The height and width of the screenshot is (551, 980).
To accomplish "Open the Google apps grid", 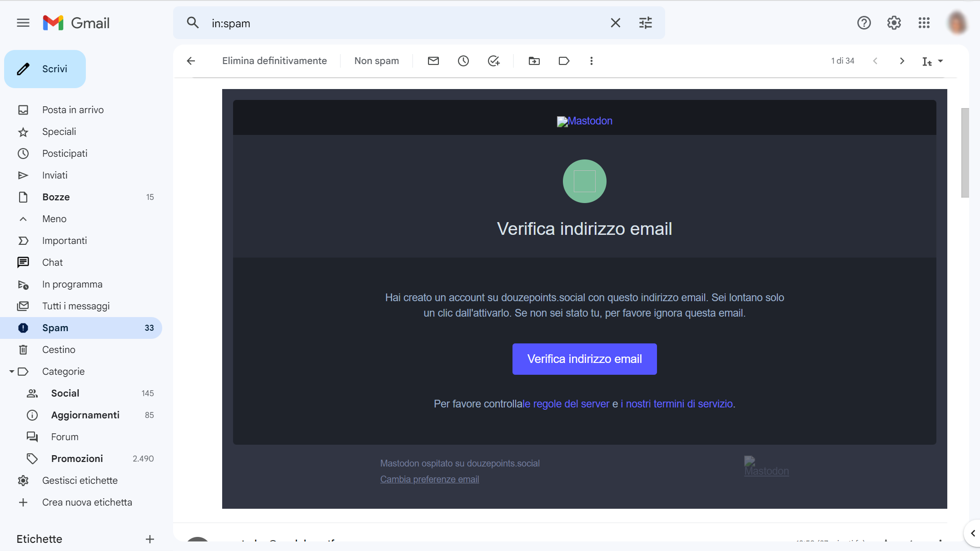I will [924, 23].
